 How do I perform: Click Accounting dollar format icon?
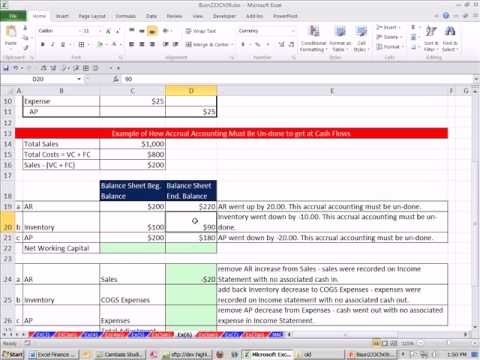244,44
